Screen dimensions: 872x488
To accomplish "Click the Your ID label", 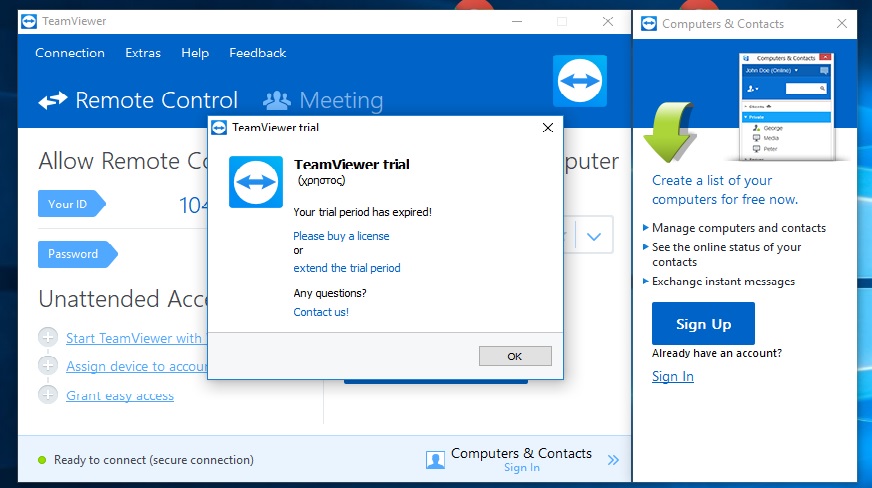I will click(x=71, y=204).
